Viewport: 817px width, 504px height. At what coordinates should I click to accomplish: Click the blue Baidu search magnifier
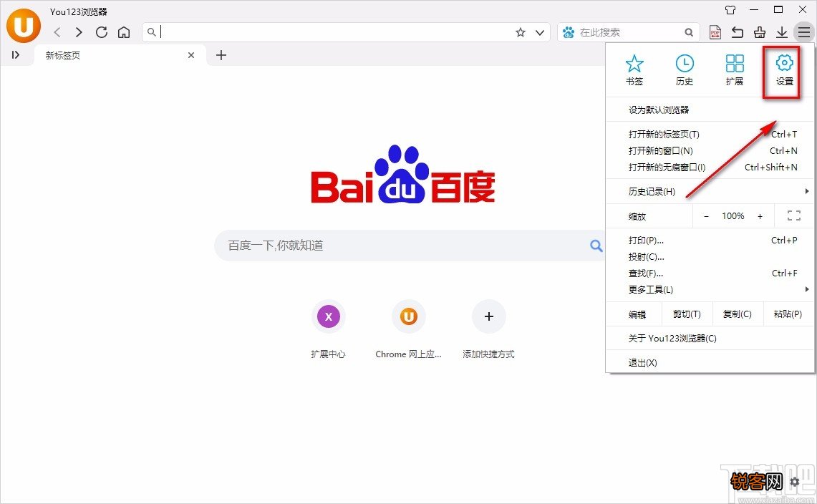596,246
